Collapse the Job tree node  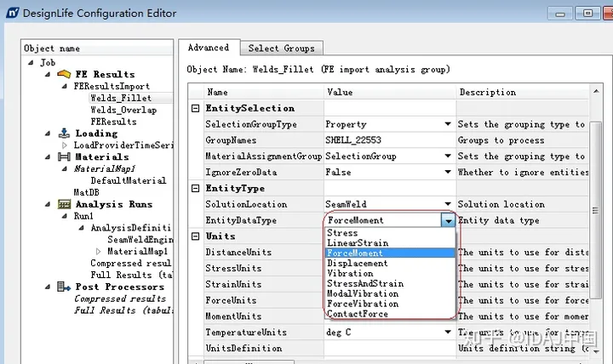pos(31,62)
